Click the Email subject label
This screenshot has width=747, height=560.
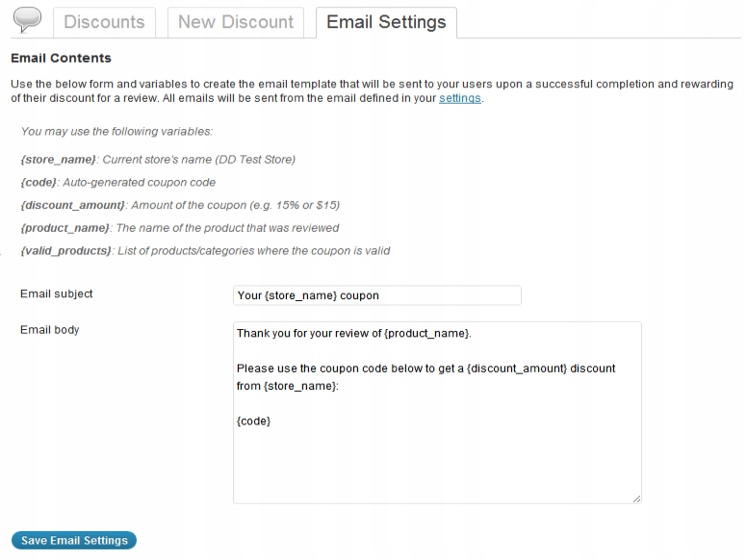pyautogui.click(x=57, y=293)
